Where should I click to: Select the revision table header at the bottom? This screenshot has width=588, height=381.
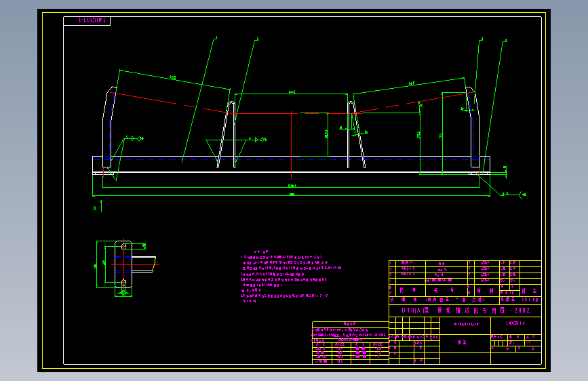click(350, 324)
